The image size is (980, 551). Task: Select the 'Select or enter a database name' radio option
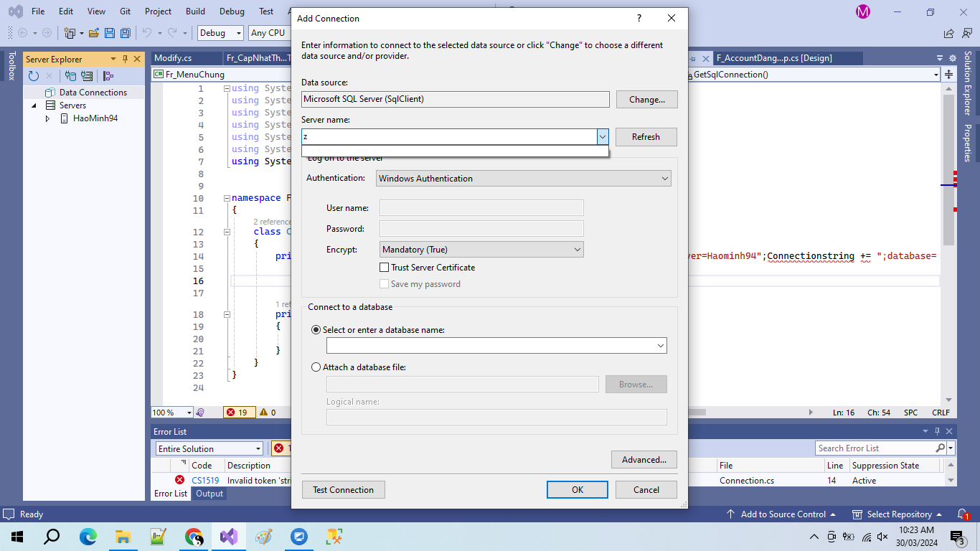[316, 330]
